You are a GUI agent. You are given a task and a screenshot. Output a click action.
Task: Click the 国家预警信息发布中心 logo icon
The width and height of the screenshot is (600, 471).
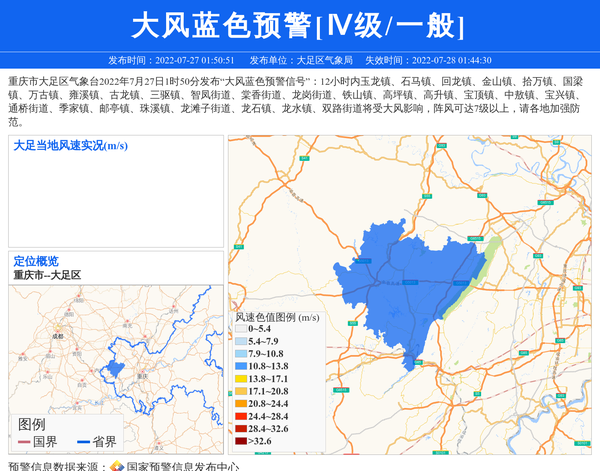pyautogui.click(x=116, y=465)
